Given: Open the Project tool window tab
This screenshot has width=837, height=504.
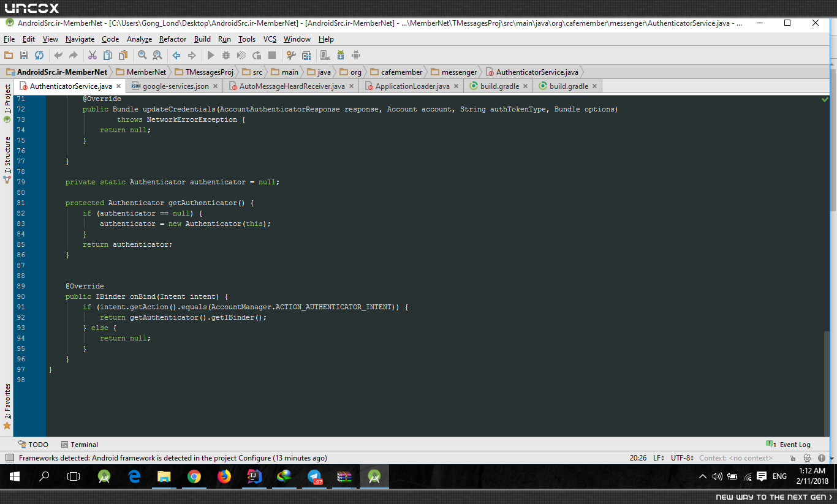Looking at the screenshot, I should 7,103.
